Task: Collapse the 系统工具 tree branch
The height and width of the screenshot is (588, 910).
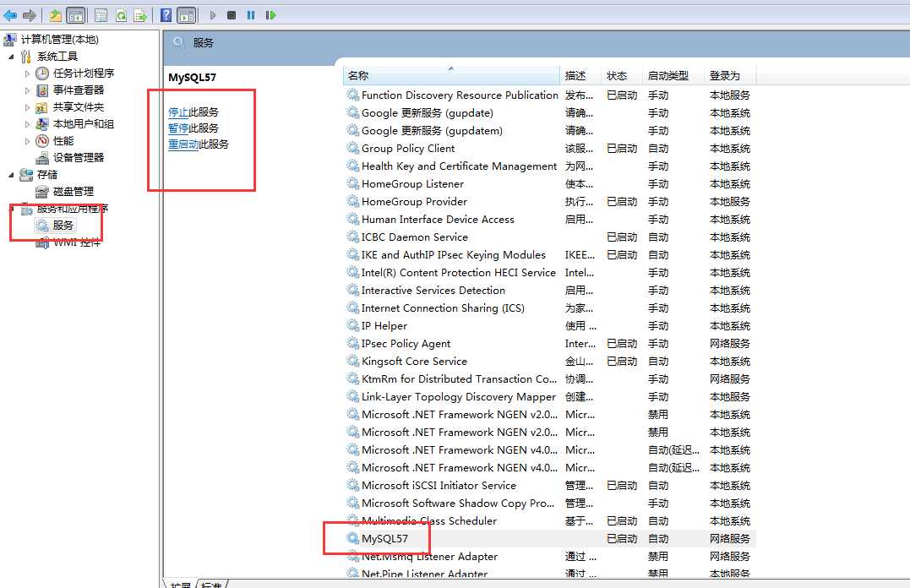Action: 11,57
